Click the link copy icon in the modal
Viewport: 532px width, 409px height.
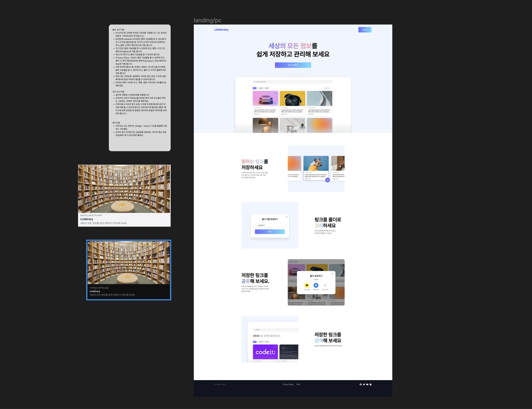click(x=325, y=285)
